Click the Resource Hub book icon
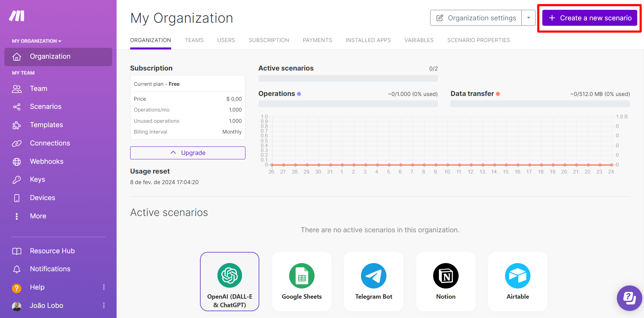The width and height of the screenshot is (644, 318). tap(17, 251)
